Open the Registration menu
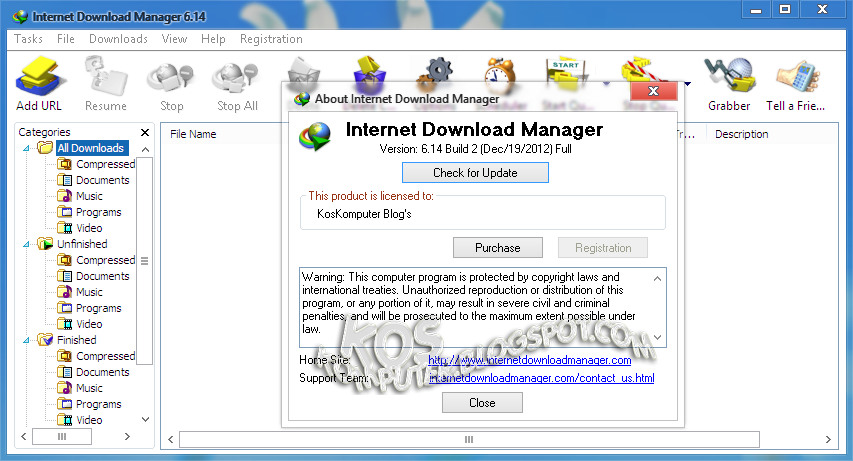 [271, 39]
